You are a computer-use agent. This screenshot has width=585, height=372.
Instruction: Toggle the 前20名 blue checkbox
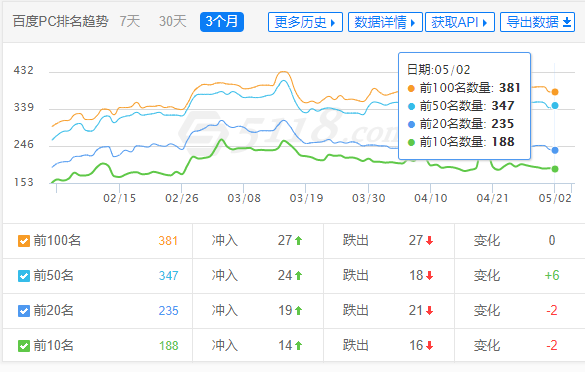(x=24, y=311)
